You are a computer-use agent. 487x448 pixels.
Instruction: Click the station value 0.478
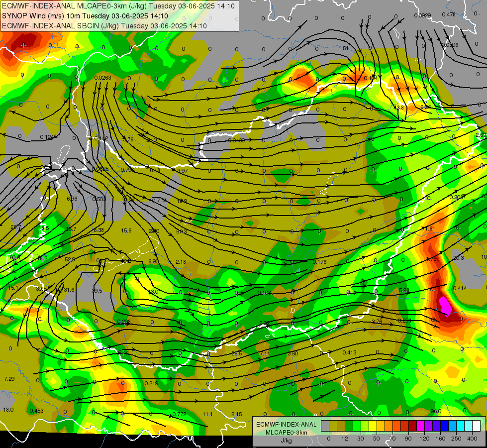click(449, 14)
